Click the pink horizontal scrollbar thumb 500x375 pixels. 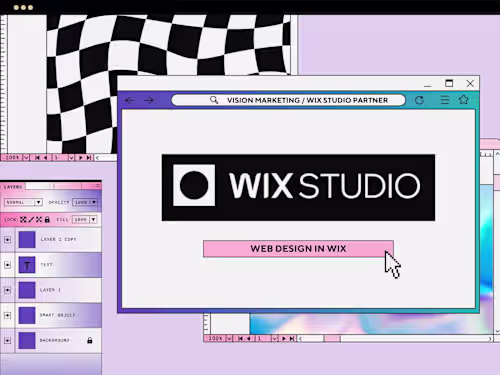pos(332,339)
